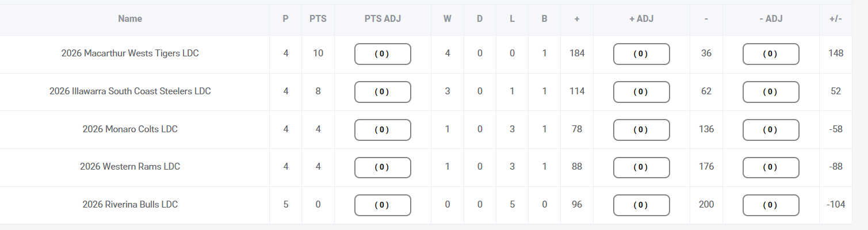Screen dimensions: 868x230
Task: Select - ADJ box for Illawarra Steelers
Action: click(x=771, y=91)
